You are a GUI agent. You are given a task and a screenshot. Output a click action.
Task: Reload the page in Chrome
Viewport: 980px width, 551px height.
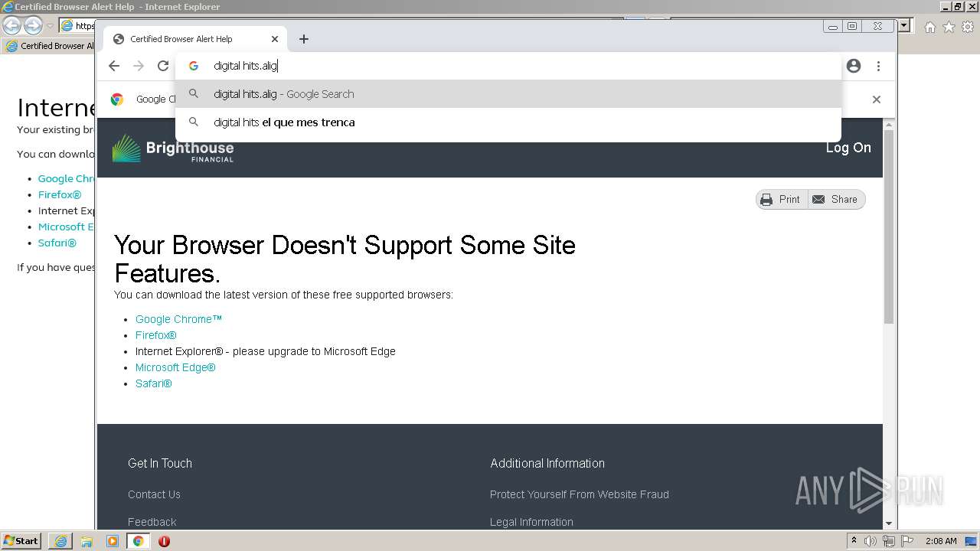point(163,66)
